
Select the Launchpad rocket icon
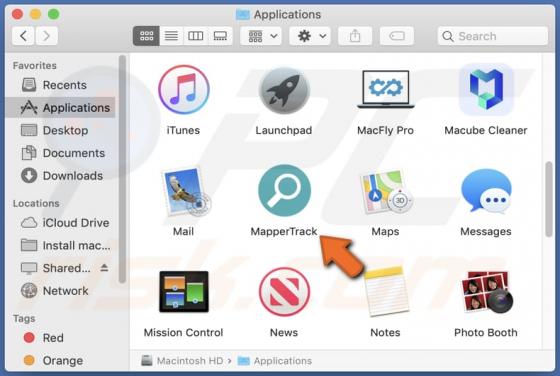[284, 91]
